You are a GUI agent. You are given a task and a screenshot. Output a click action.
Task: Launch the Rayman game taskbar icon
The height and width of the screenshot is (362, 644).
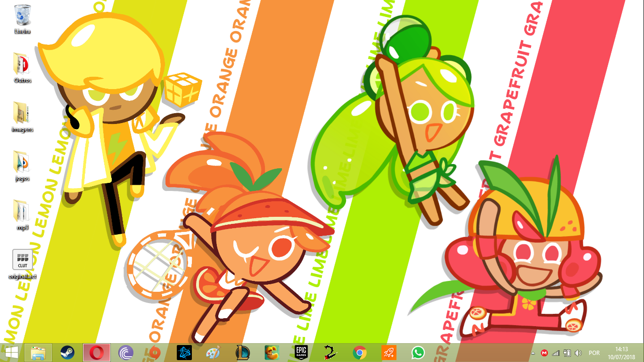pyautogui.click(x=272, y=353)
